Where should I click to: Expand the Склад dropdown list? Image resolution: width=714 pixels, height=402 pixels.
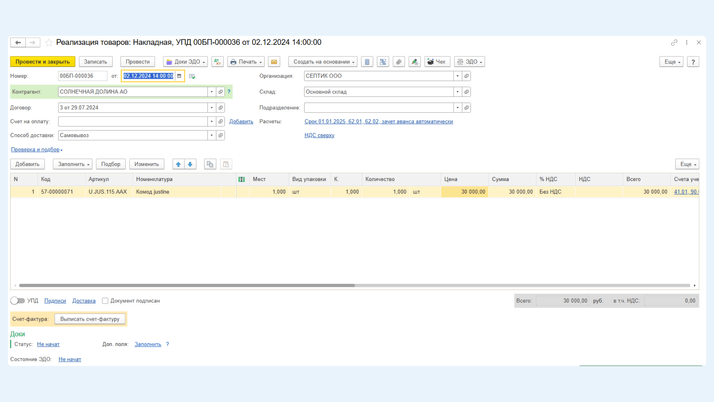click(458, 92)
